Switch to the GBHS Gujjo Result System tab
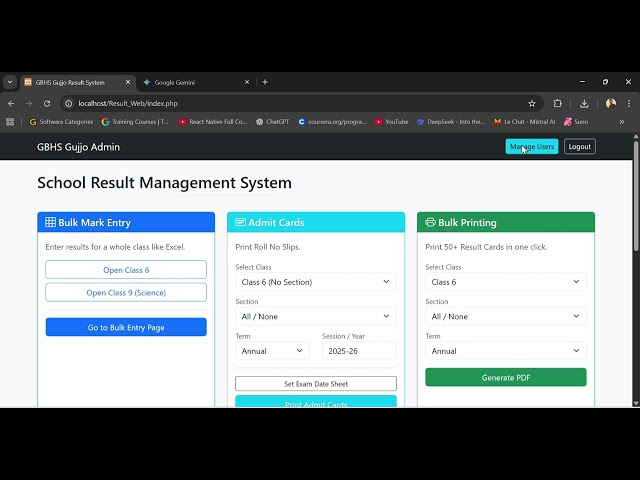The height and width of the screenshot is (480, 640). click(78, 82)
